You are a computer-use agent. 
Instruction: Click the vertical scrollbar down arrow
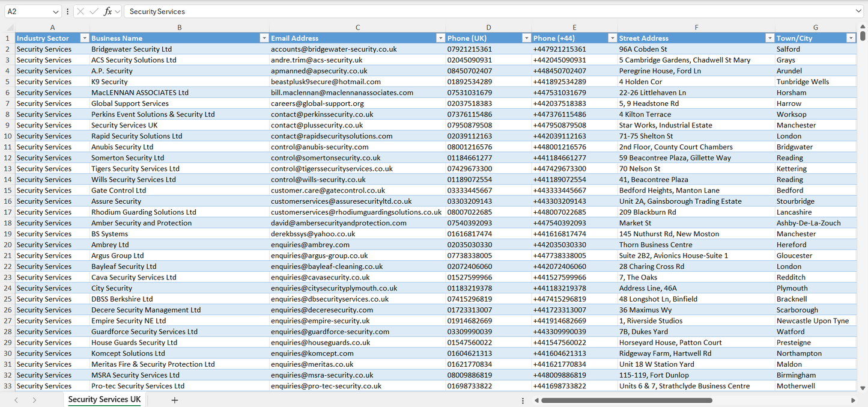pos(863,388)
